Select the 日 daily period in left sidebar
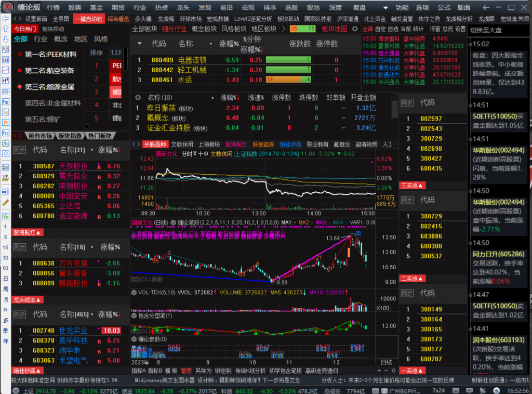Image resolution: width=532 pixels, height=394 pixels. (x=5, y=279)
